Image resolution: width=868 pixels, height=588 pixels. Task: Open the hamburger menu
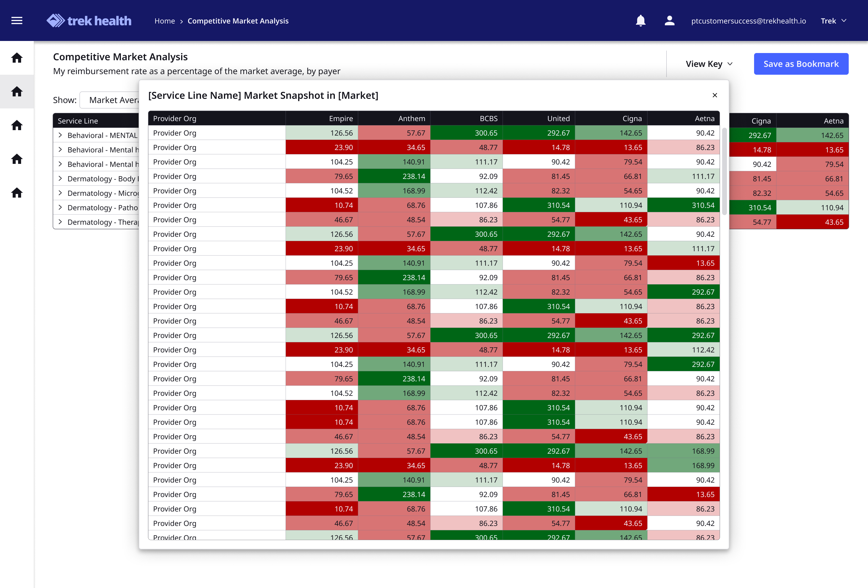coord(17,20)
